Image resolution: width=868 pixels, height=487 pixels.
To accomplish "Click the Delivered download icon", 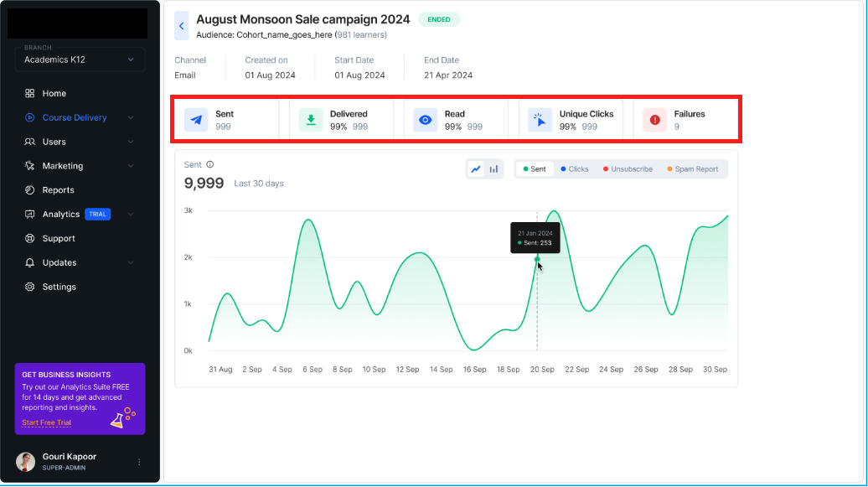I will tap(311, 120).
